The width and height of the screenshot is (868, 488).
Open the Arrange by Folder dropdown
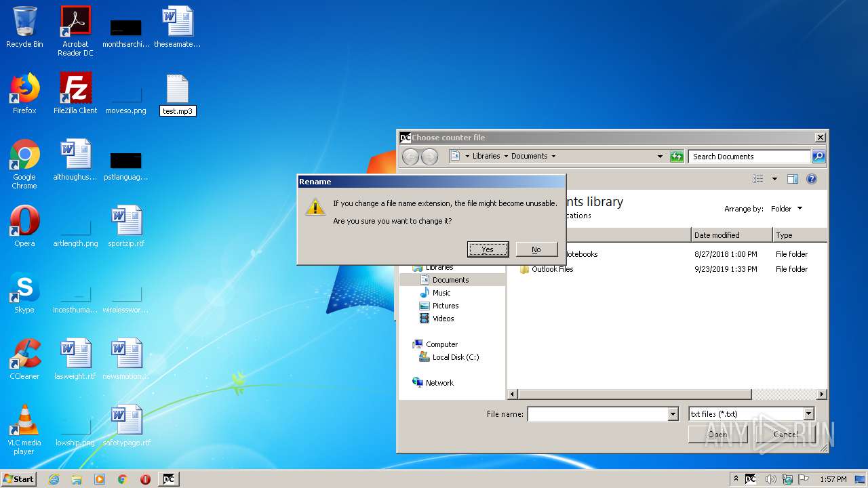pos(787,209)
